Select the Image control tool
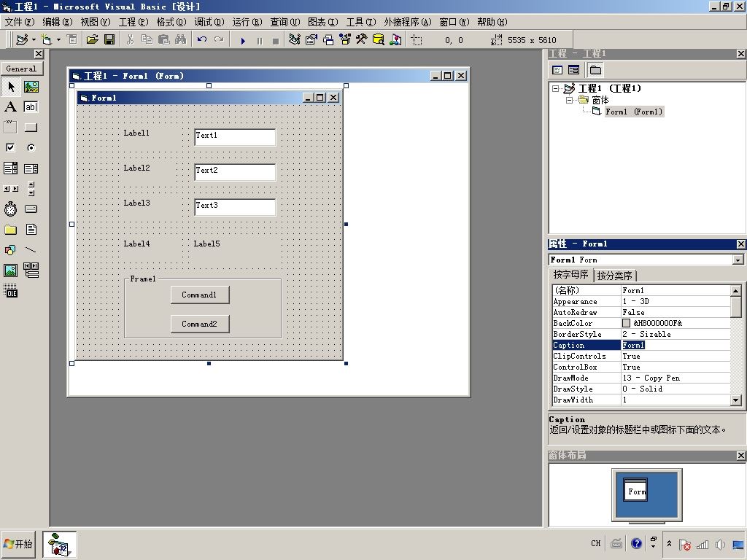The width and height of the screenshot is (747, 560). [x=11, y=271]
